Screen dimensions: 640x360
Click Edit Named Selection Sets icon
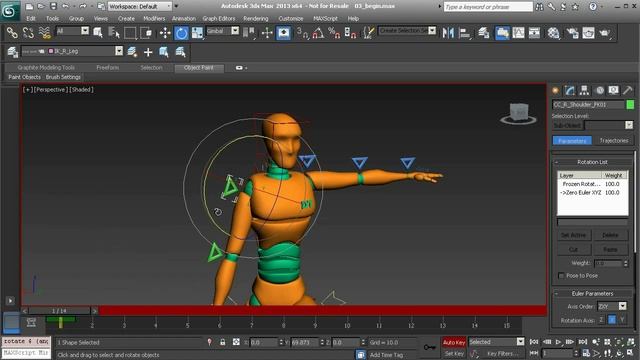coord(369,32)
